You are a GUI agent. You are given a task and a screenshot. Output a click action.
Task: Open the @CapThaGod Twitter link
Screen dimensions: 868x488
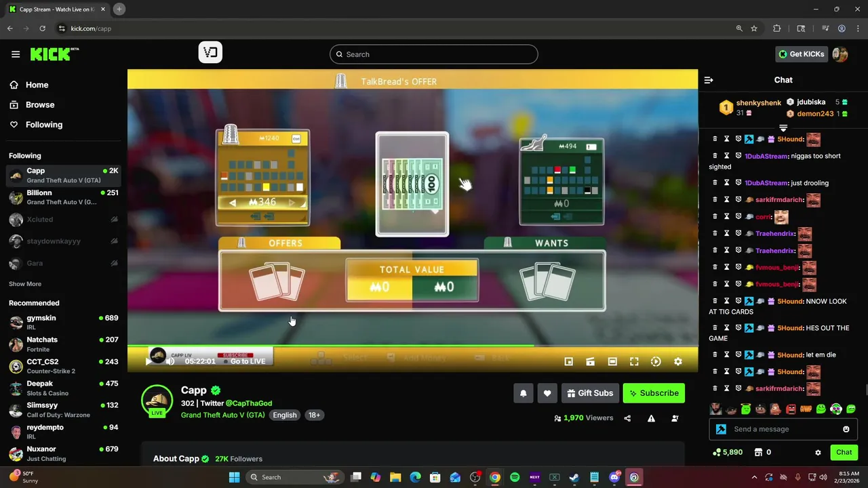249,403
